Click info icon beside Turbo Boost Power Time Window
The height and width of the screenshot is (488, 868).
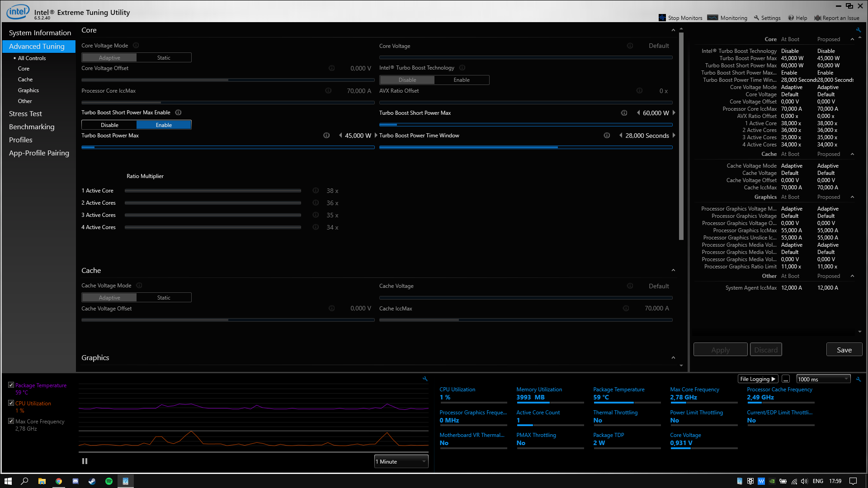(x=607, y=136)
